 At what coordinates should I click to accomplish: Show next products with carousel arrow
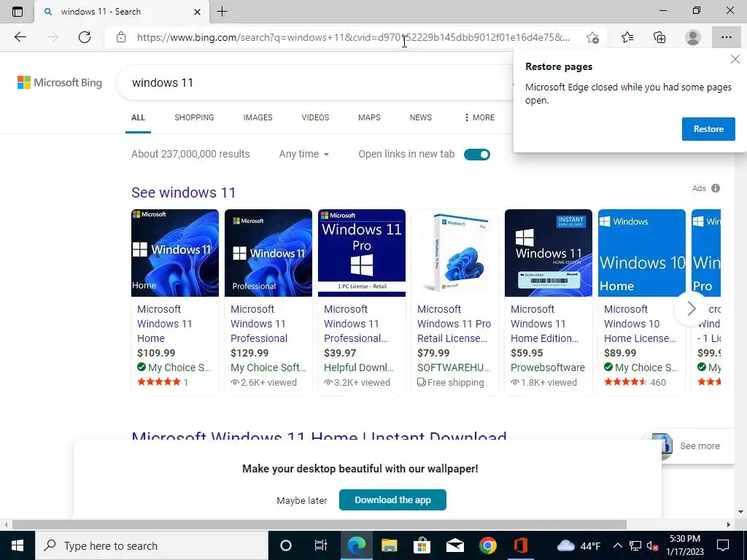[x=692, y=308]
